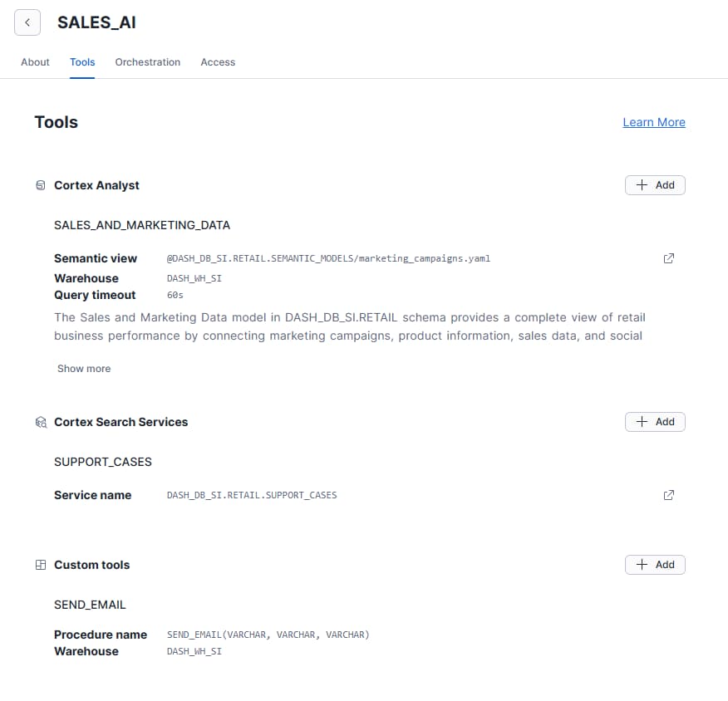Screen dimensions: 728x701
Task: Open the Orchestration tab
Action: tap(148, 62)
